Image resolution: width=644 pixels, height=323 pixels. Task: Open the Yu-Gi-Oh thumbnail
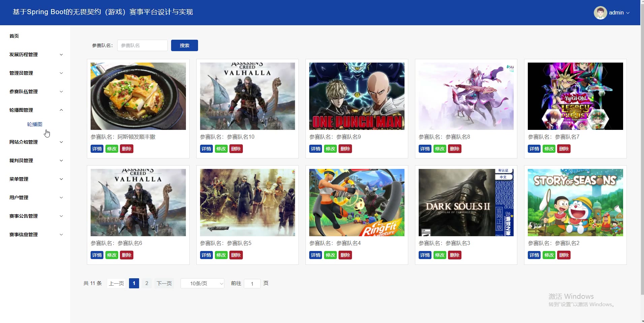pyautogui.click(x=575, y=96)
